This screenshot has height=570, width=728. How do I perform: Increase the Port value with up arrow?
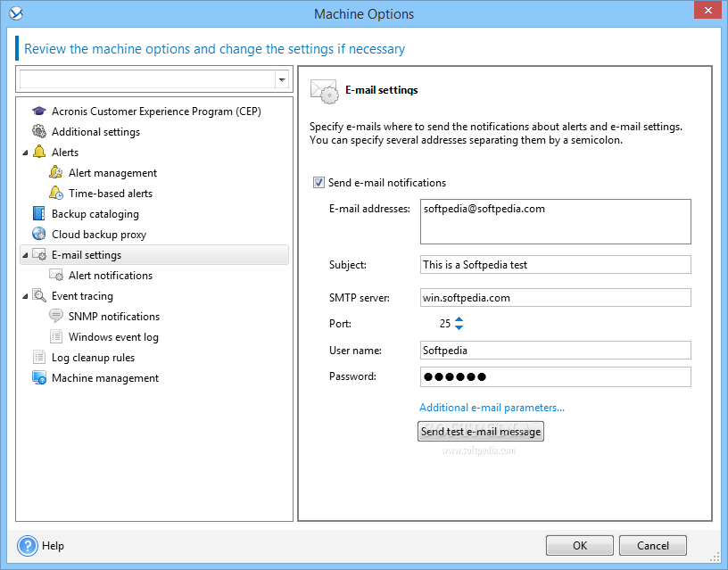459,319
